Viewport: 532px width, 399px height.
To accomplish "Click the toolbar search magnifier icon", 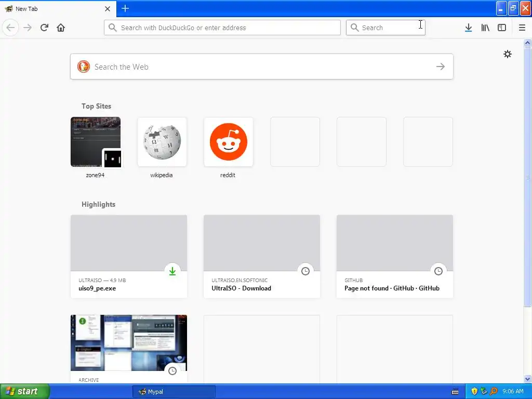I will click(x=354, y=28).
